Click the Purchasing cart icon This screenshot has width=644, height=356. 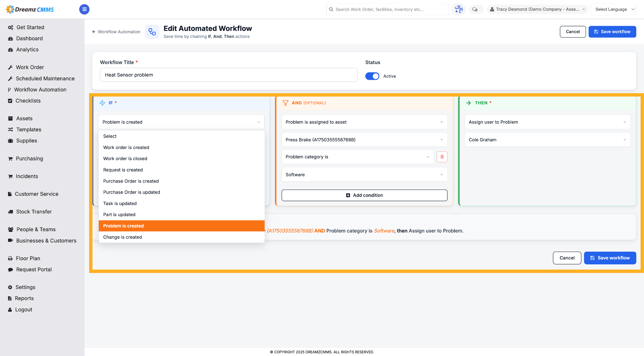pos(10,159)
